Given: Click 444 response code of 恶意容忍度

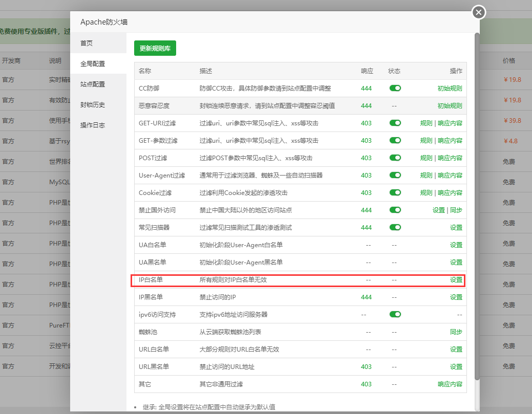Looking at the screenshot, I should point(366,106).
